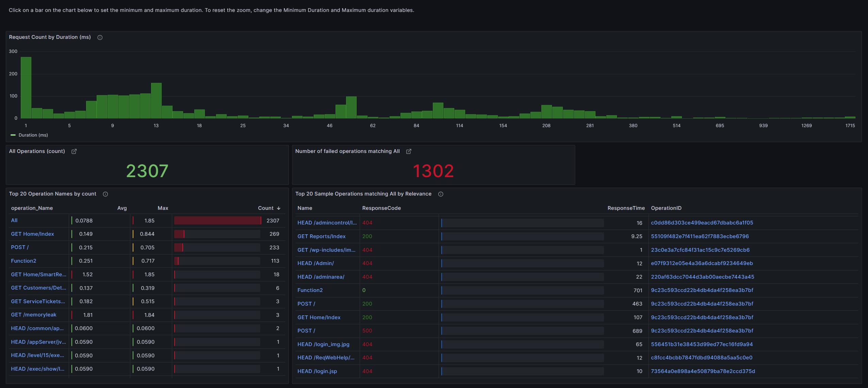Click the Count column sort arrow
This screenshot has width=868, height=388.
point(279,208)
